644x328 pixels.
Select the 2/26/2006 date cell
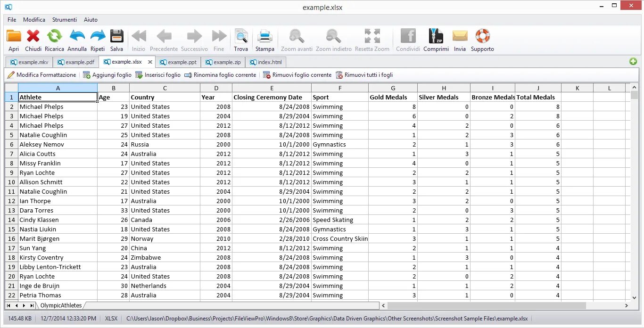tap(272, 220)
